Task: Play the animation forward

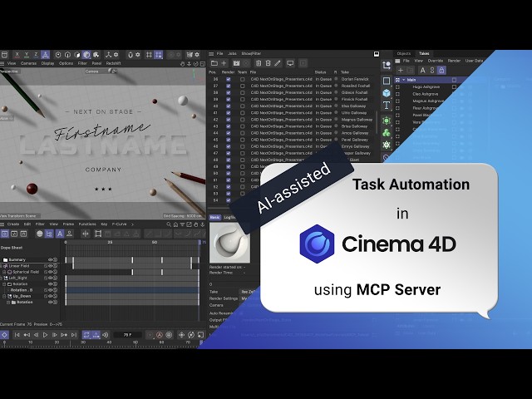Action: coord(45,335)
